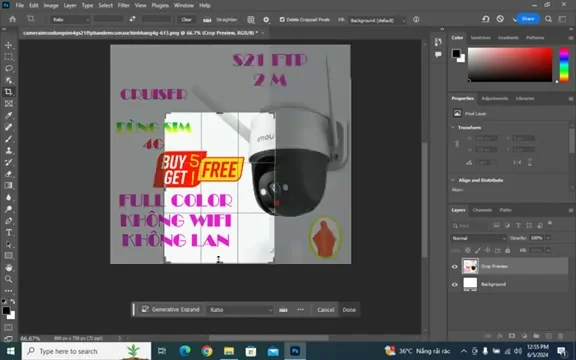Viewport: 576px width, 360px height.
Task: Select the Object Selection tool
Action: click(x=8, y=80)
